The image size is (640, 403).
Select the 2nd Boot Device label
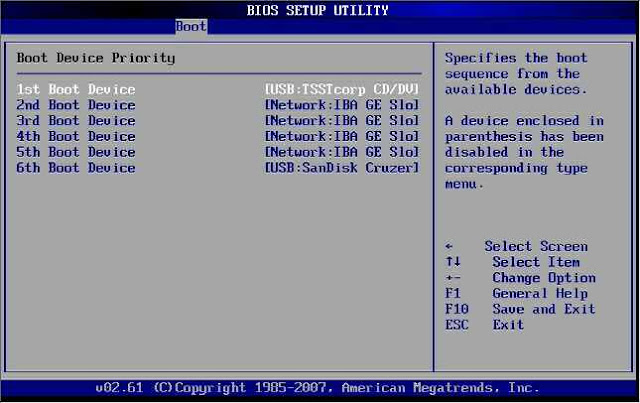pos(76,105)
